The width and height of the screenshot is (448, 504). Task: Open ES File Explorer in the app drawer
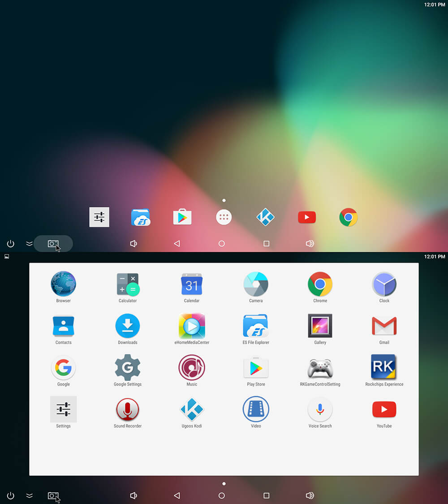(256, 326)
